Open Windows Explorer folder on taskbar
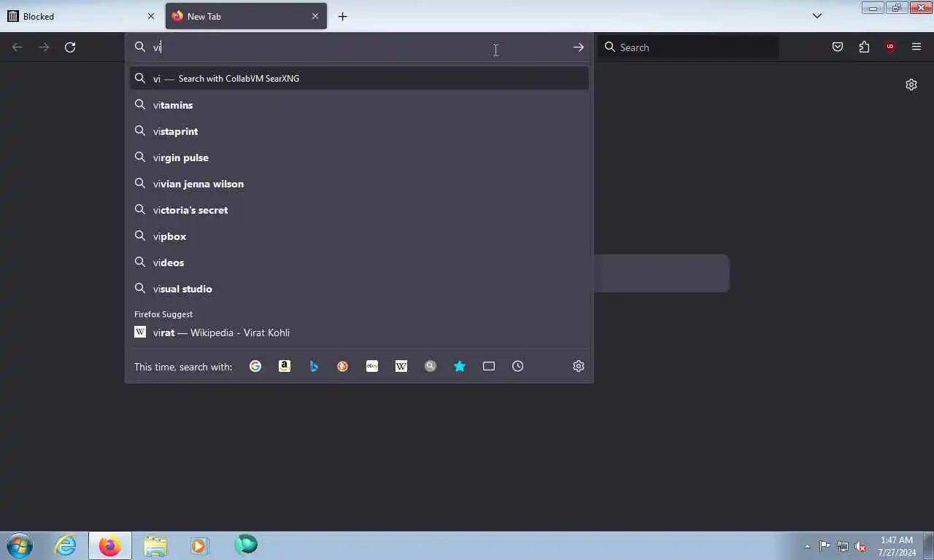The width and height of the screenshot is (934, 560). coord(155,545)
